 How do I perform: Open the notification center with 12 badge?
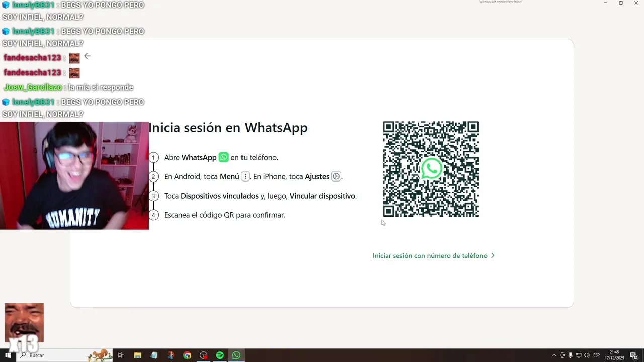(634, 355)
